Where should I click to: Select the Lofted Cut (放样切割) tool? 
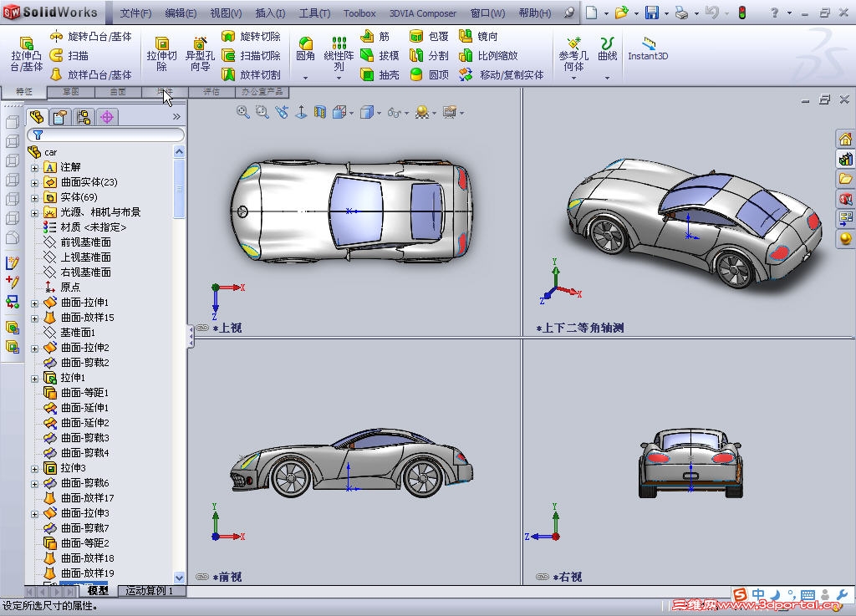251,74
